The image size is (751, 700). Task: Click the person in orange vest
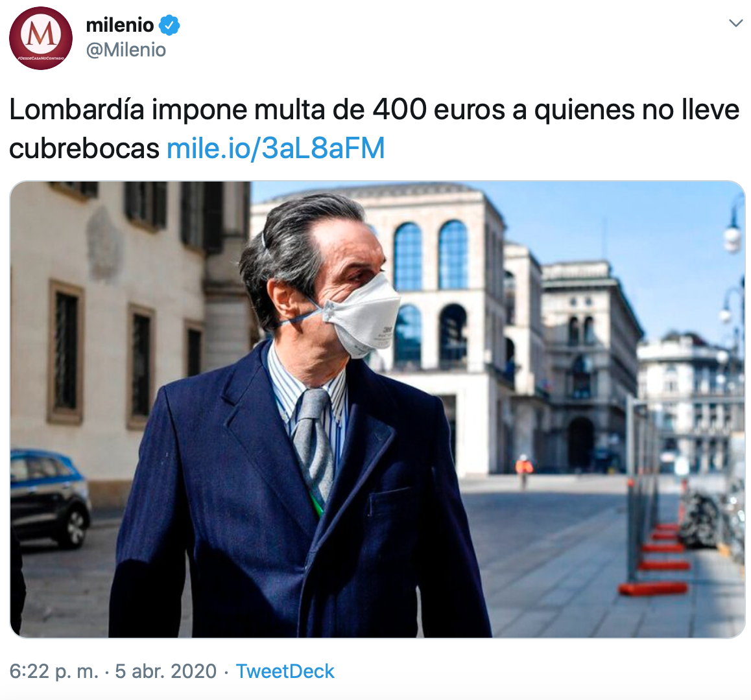click(523, 470)
